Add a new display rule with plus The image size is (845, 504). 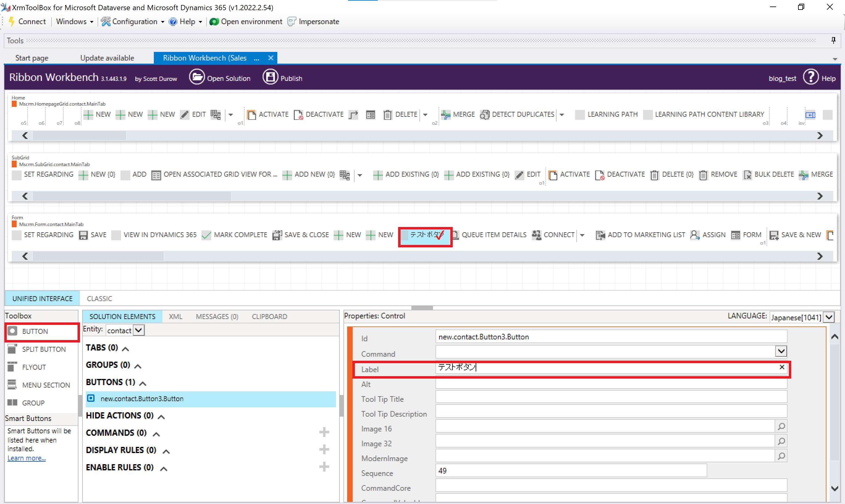click(x=324, y=450)
